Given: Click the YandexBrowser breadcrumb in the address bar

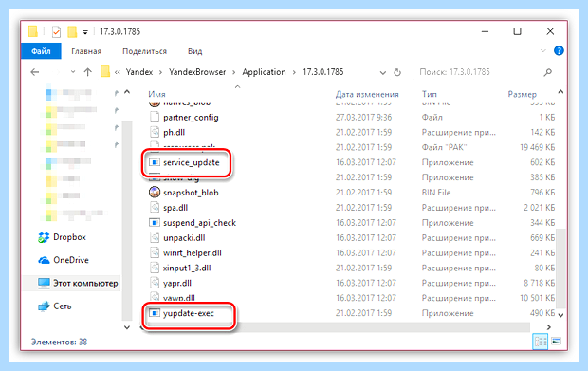Looking at the screenshot, I should coord(197,72).
